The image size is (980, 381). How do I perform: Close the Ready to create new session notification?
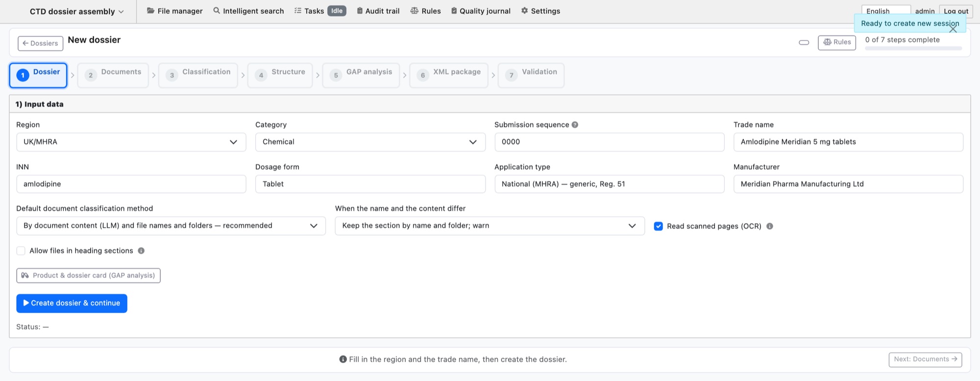[953, 29]
